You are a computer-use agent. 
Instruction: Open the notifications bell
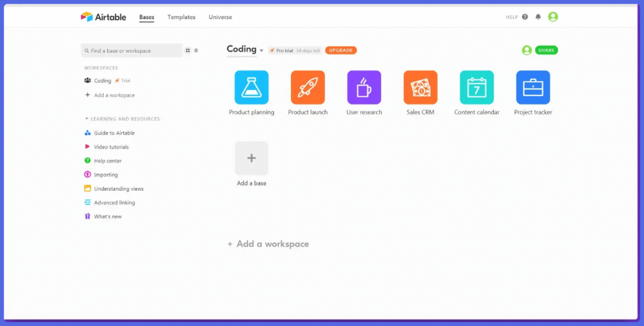click(538, 17)
